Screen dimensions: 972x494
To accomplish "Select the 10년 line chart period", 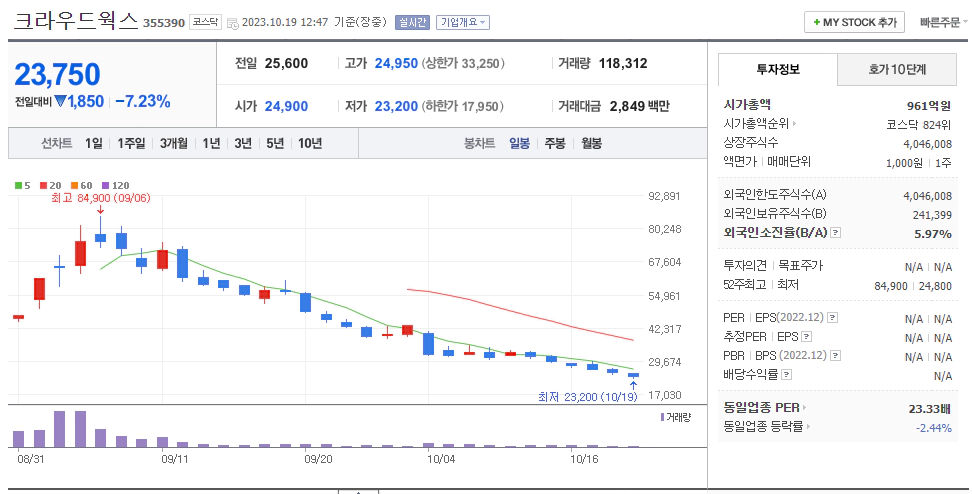I will [310, 143].
